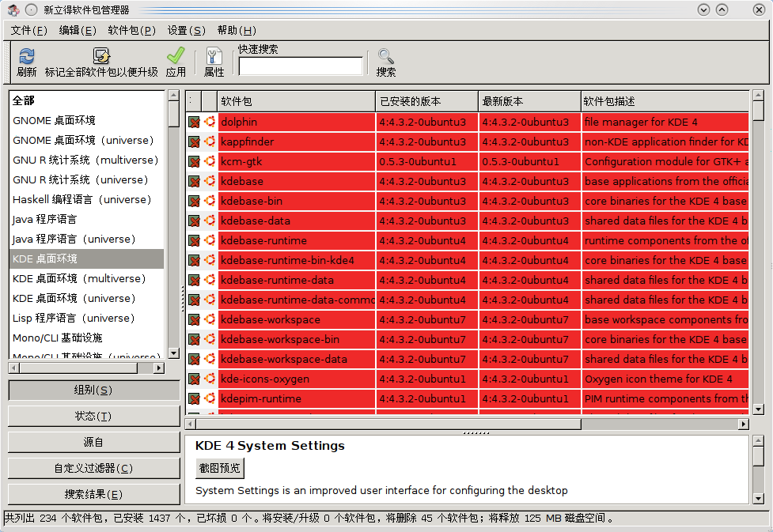Focus the quick search (快速搜索) input field

pyautogui.click(x=301, y=66)
